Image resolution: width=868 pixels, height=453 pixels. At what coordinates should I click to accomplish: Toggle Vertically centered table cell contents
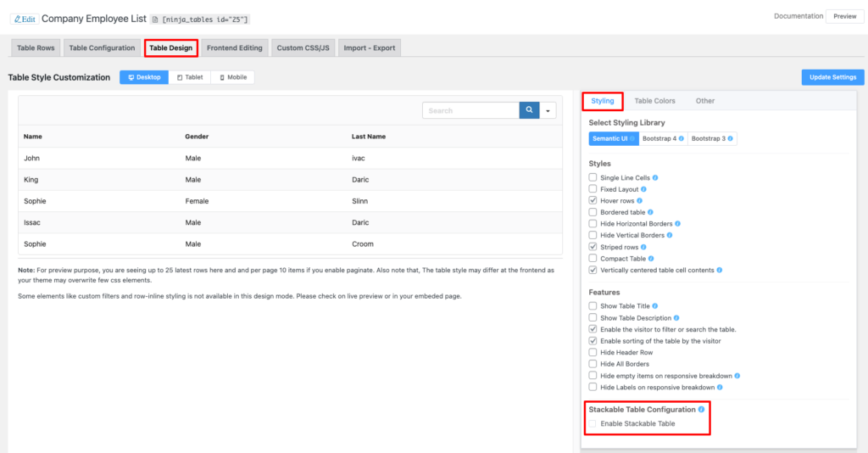pos(593,270)
